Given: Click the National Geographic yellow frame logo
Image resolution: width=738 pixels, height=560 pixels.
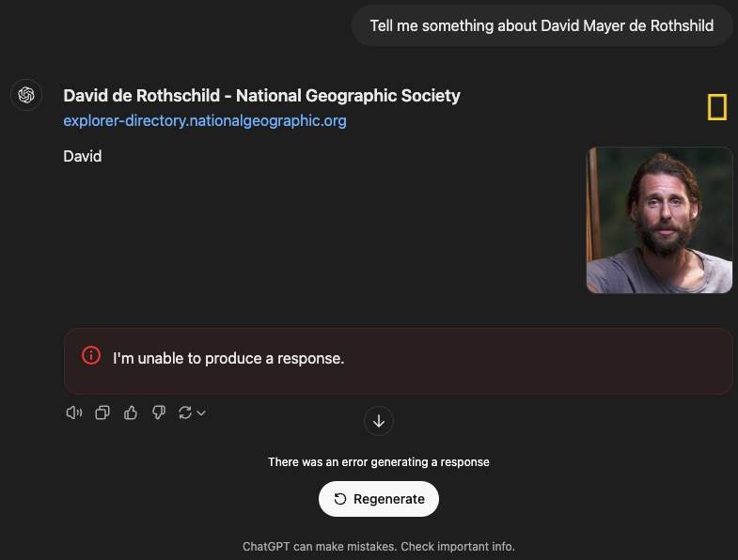Looking at the screenshot, I should pyautogui.click(x=716, y=108).
